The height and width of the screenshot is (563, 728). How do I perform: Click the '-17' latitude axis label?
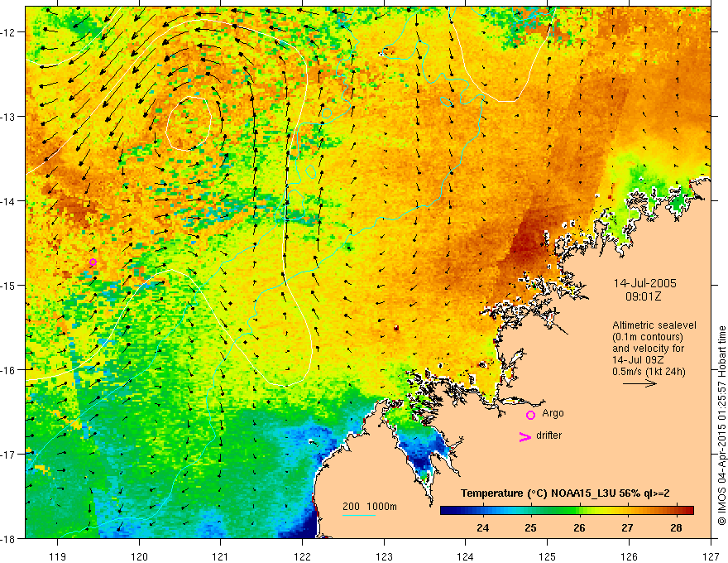pyautogui.click(x=9, y=454)
